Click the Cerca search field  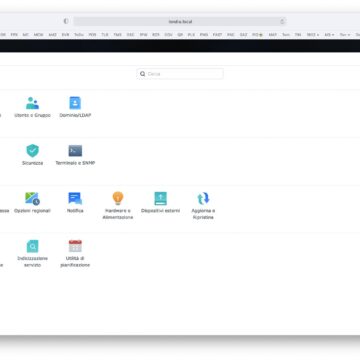pyautogui.click(x=180, y=74)
